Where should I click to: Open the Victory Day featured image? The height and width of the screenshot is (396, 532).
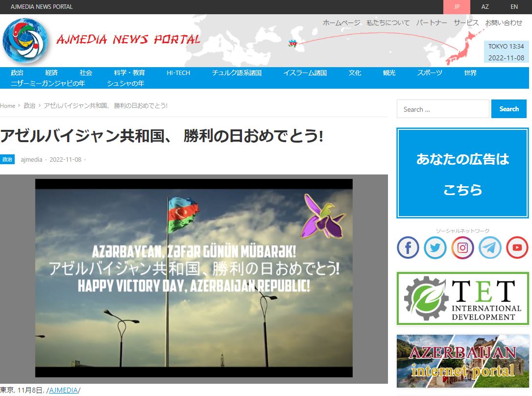point(193,278)
